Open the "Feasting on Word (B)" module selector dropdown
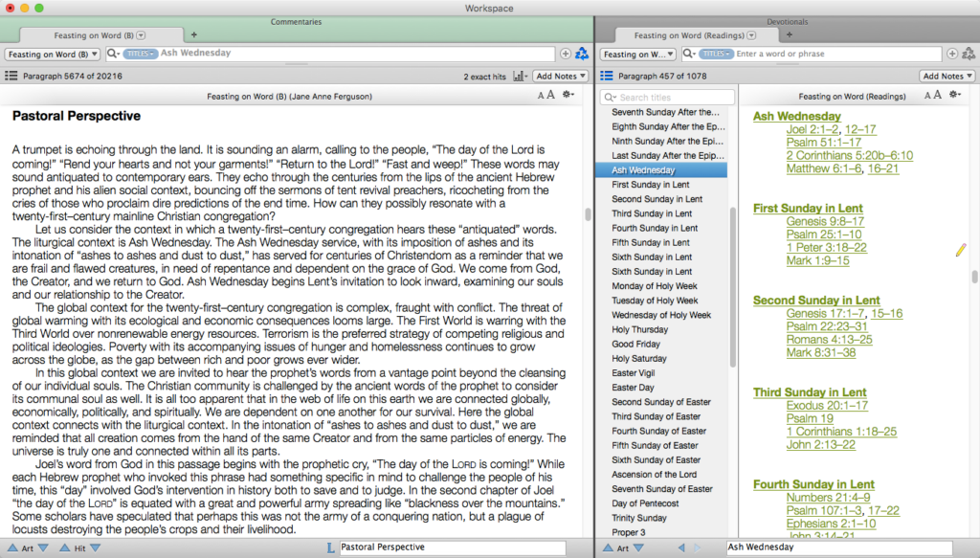 point(52,54)
